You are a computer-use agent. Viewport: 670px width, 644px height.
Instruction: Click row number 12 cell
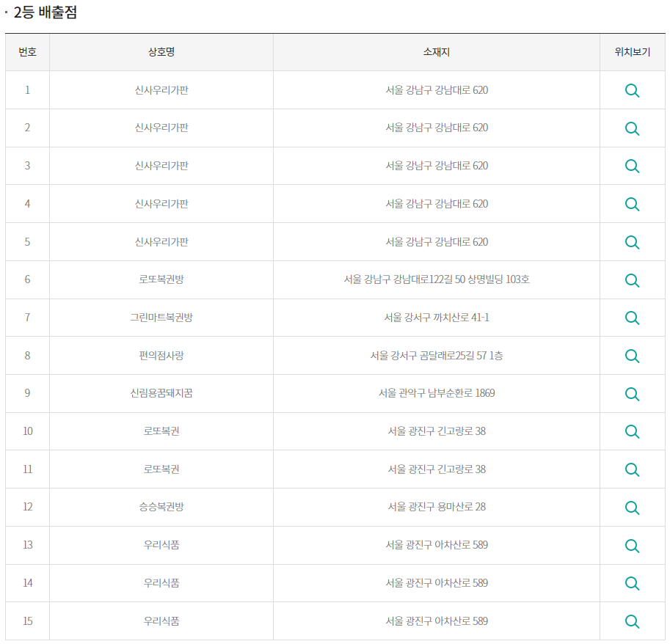coord(27,507)
